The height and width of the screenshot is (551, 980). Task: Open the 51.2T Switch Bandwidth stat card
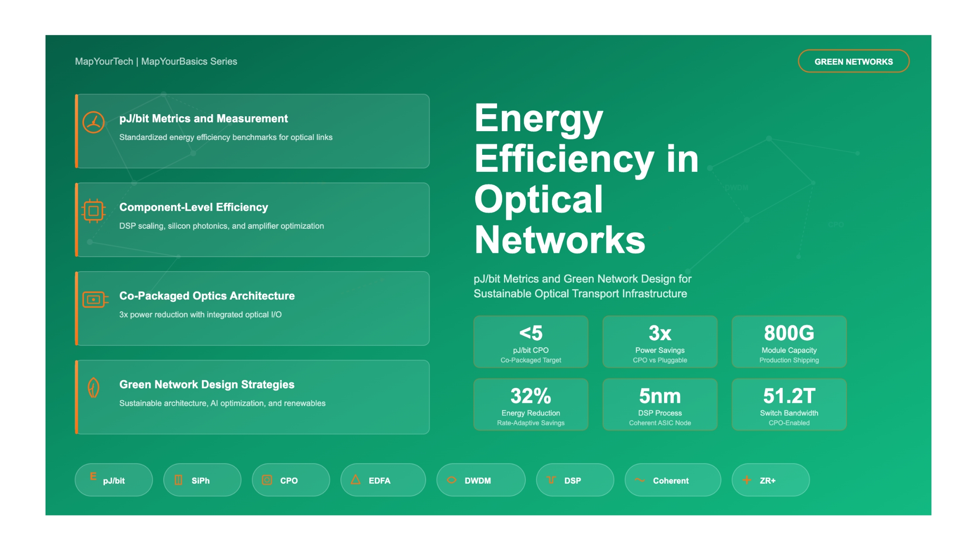(789, 405)
